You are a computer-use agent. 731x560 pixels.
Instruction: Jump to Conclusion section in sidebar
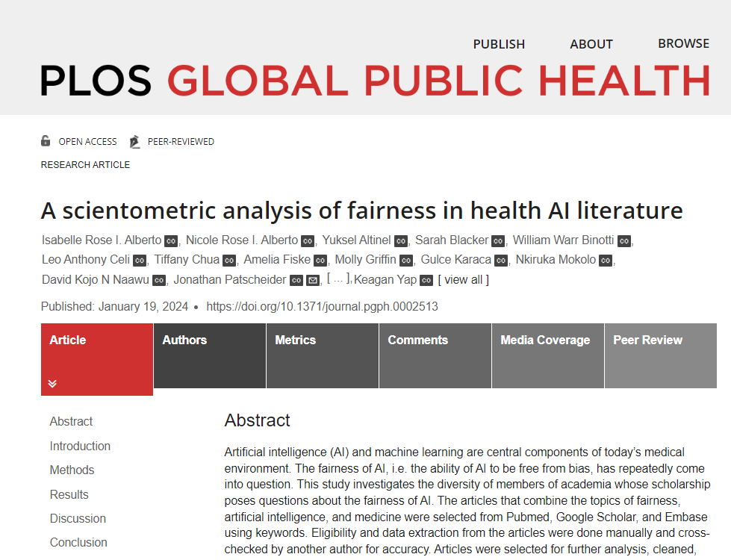(78, 543)
